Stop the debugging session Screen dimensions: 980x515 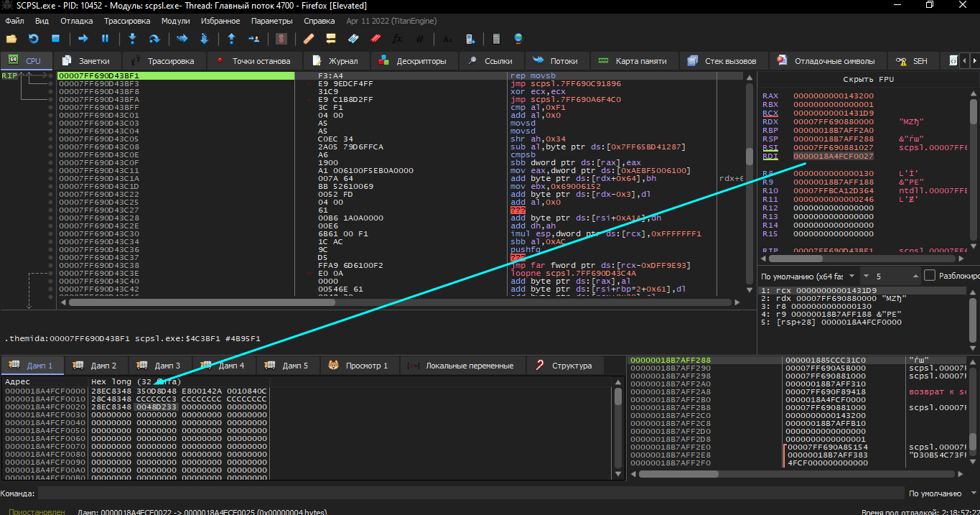(55, 38)
